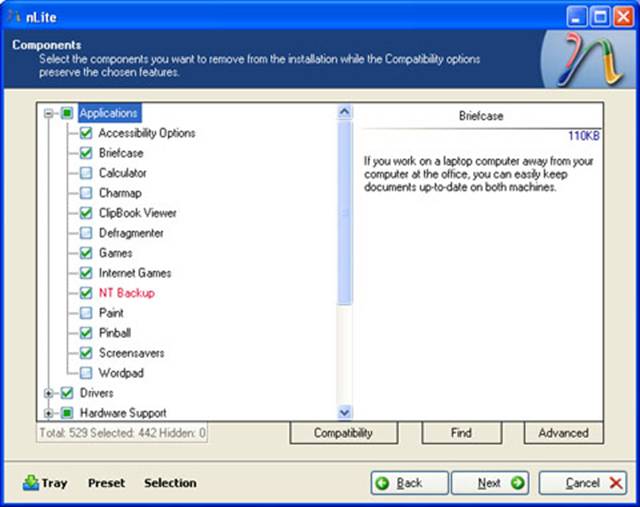640x507 pixels.
Task: Click the green arrow on Next button
Action: (x=517, y=483)
